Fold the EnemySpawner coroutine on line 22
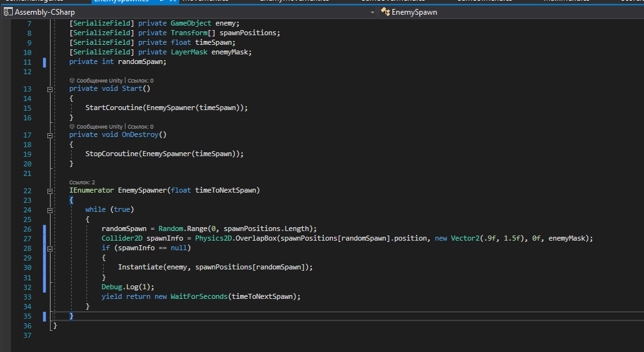644x352 pixels. click(50, 191)
